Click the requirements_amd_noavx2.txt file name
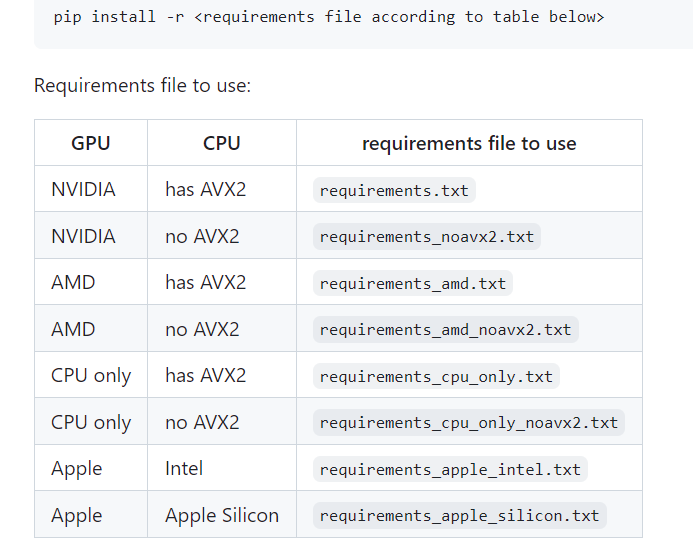Image resolution: width=693 pixels, height=556 pixels. (x=445, y=329)
